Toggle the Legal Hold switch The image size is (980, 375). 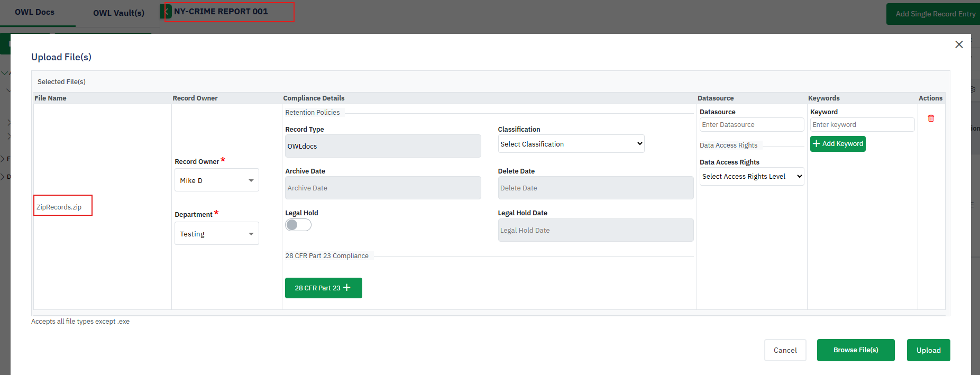coord(298,225)
